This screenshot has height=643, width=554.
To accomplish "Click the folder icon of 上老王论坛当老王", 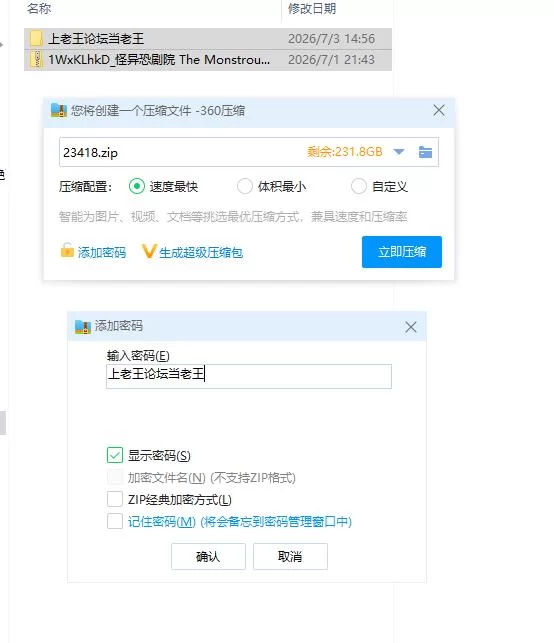I will (36, 39).
